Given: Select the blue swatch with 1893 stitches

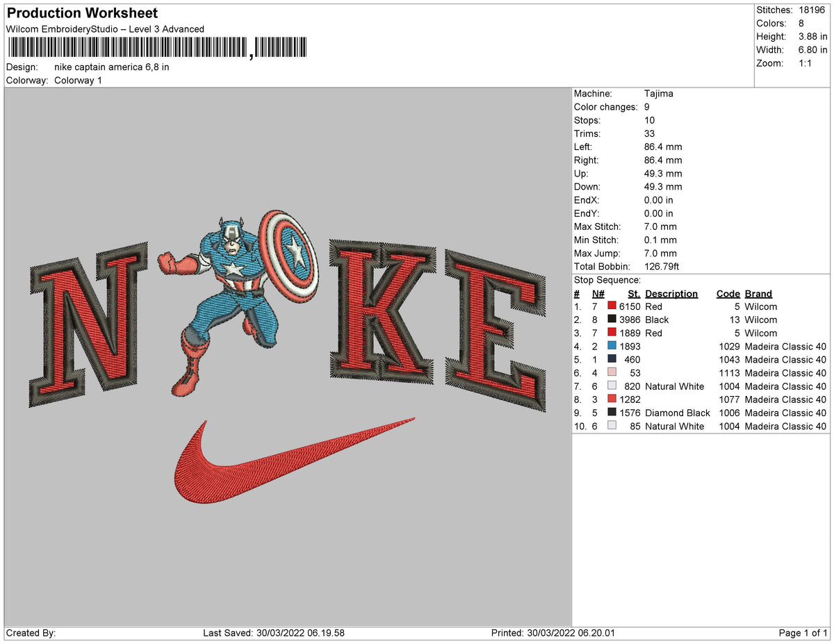Looking at the screenshot, I should [612, 346].
